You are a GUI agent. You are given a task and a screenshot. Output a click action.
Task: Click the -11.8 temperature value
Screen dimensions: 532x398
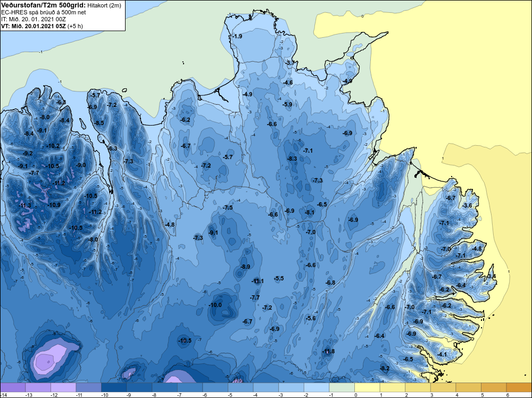click(x=328, y=352)
